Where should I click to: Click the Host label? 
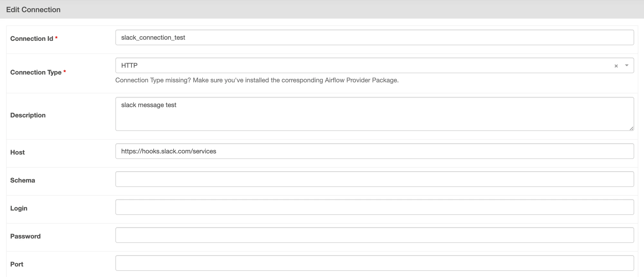click(x=17, y=152)
